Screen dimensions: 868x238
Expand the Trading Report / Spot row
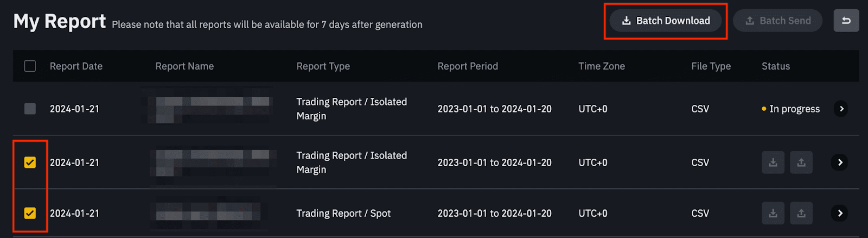tap(840, 213)
